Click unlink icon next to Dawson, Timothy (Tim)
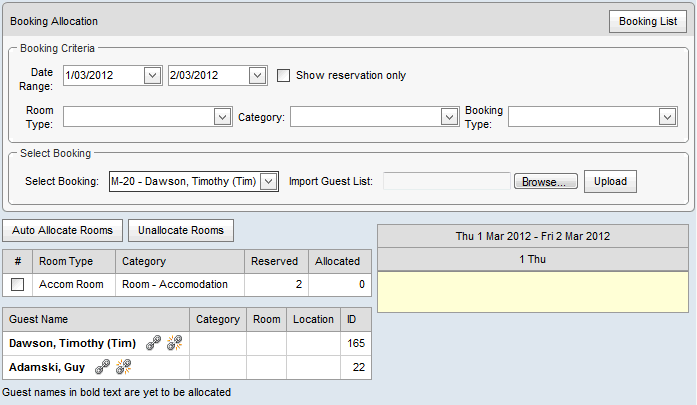 click(x=174, y=343)
